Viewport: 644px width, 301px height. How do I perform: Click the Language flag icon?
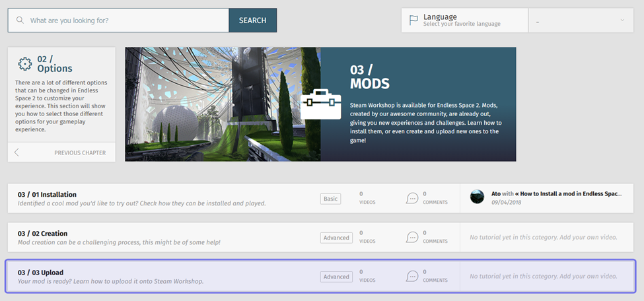coord(413,20)
